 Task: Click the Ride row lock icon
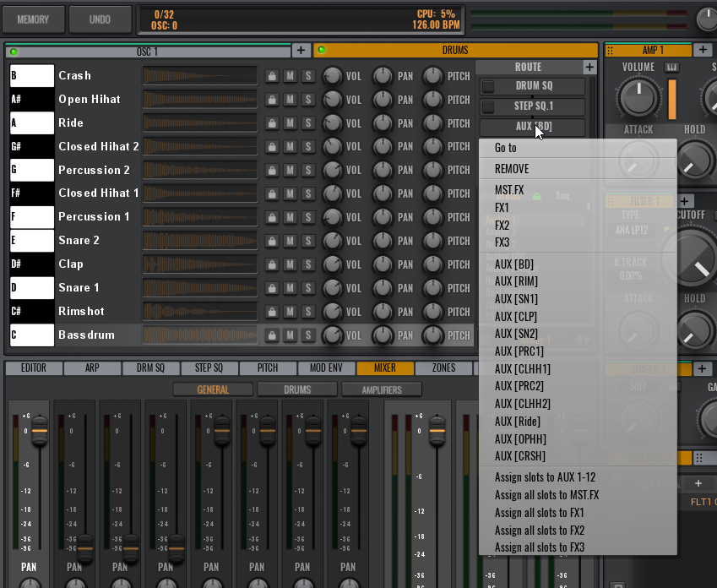272,123
